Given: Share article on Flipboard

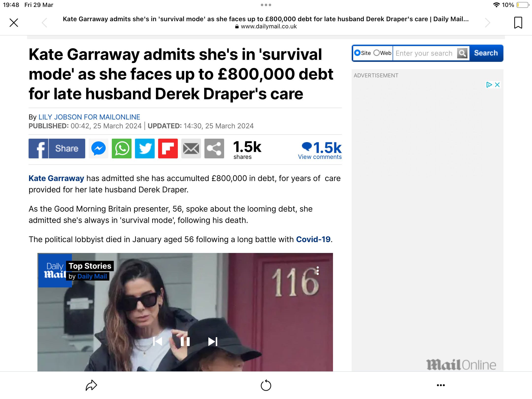Looking at the screenshot, I should tap(168, 149).
